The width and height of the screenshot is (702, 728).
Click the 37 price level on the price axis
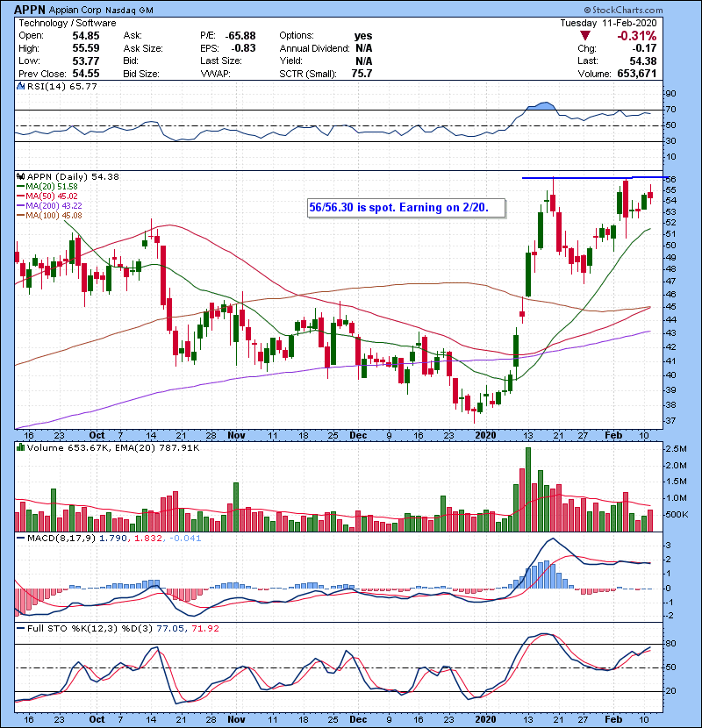coord(671,421)
